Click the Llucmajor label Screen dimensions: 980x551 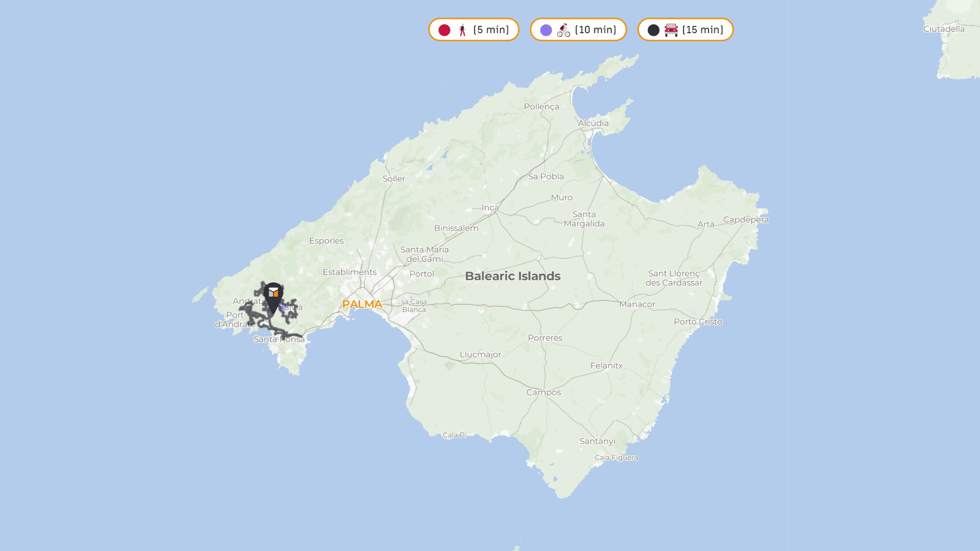(x=480, y=354)
